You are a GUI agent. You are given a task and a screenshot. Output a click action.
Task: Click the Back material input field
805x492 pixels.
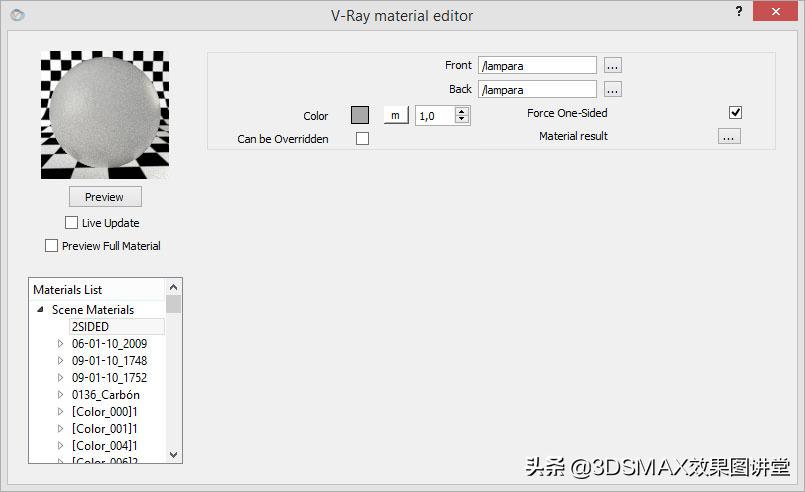pyautogui.click(x=538, y=89)
